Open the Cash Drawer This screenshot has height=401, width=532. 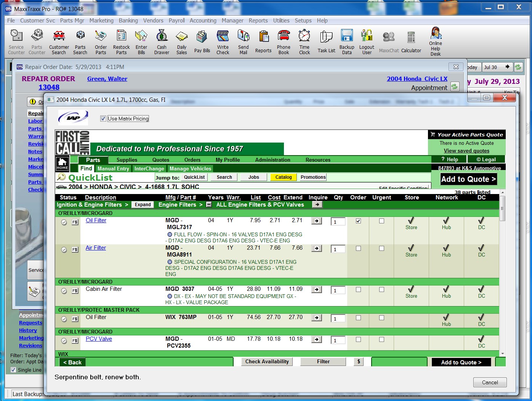(162, 42)
